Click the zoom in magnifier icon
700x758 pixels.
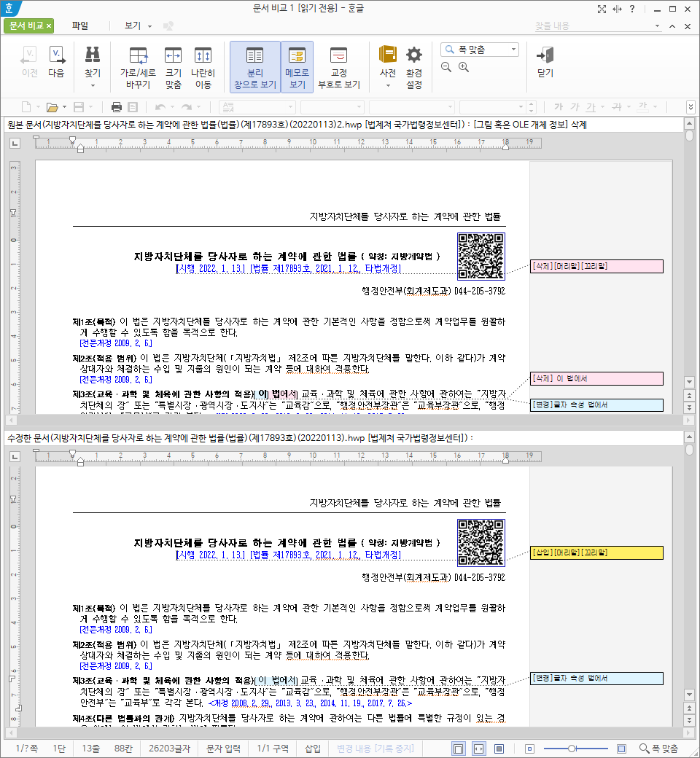(x=464, y=67)
